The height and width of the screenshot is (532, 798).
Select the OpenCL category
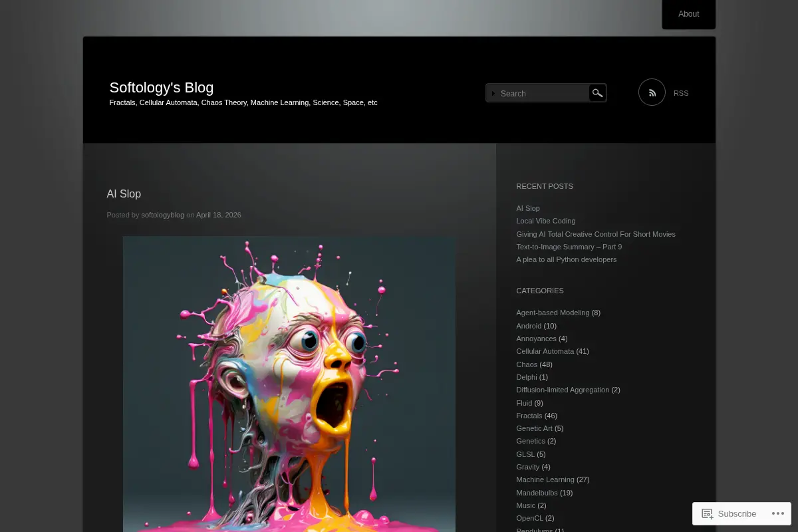coord(530,518)
